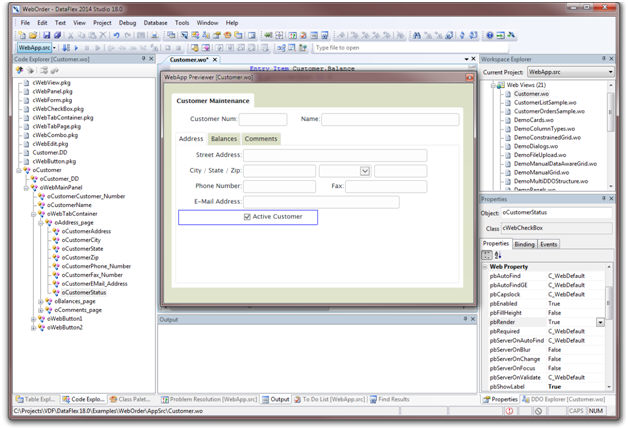
Task: Click the Open folder toolbar icon
Action: click(x=33, y=35)
